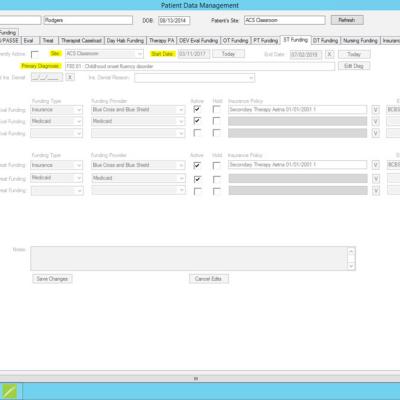Check Hold on Treat Funding Insurance row

click(x=217, y=165)
